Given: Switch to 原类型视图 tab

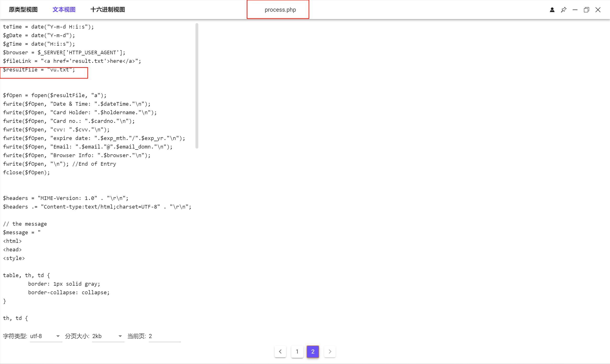Looking at the screenshot, I should coord(23,10).
